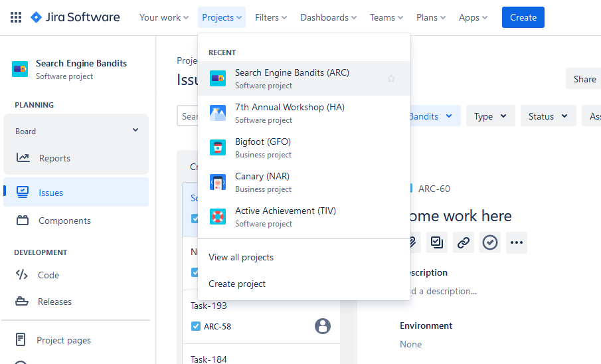The image size is (601, 364).
Task: Click the Canary project avatar icon
Action: click(218, 182)
